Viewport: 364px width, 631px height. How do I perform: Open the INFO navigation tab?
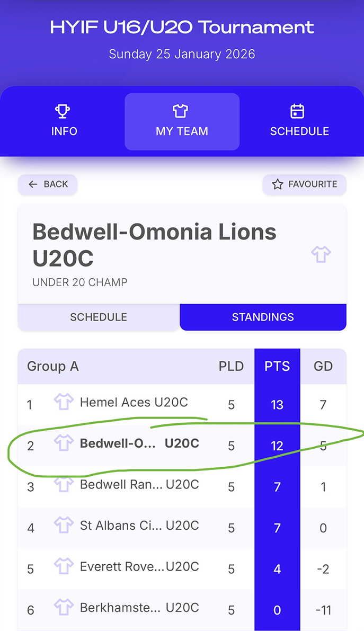[x=64, y=122]
